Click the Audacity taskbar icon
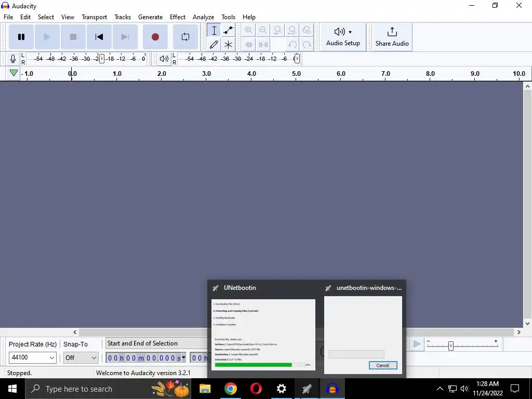Screen dimensions: 532x399 coord(332,389)
